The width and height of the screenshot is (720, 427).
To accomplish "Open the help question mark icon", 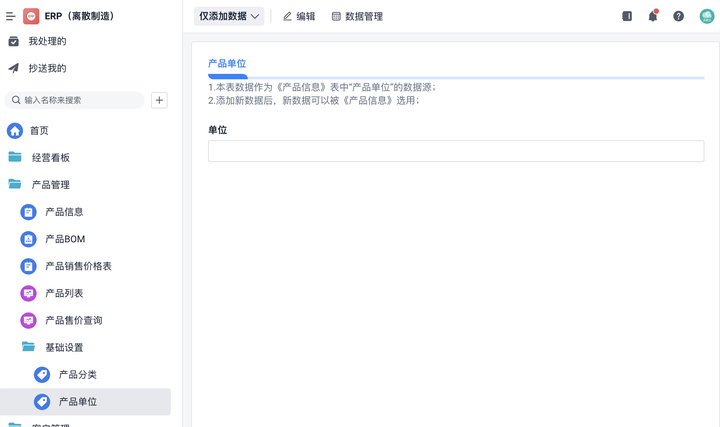I will click(679, 16).
